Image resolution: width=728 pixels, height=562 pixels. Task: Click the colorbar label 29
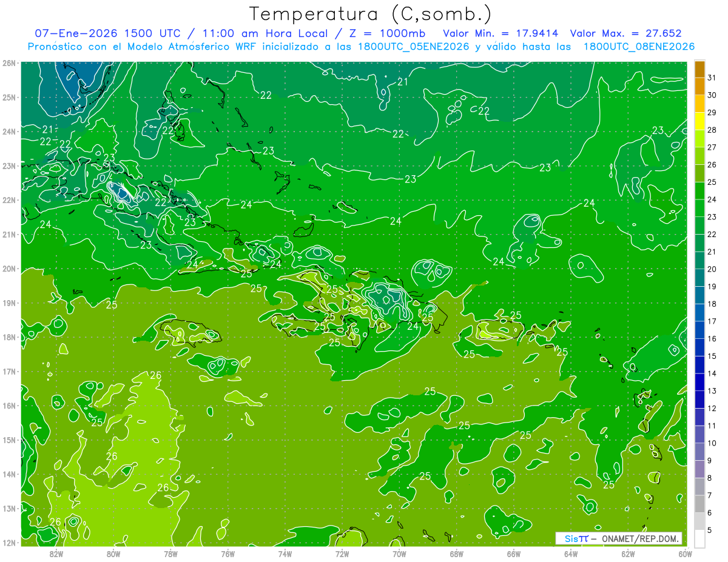pyautogui.click(x=712, y=112)
